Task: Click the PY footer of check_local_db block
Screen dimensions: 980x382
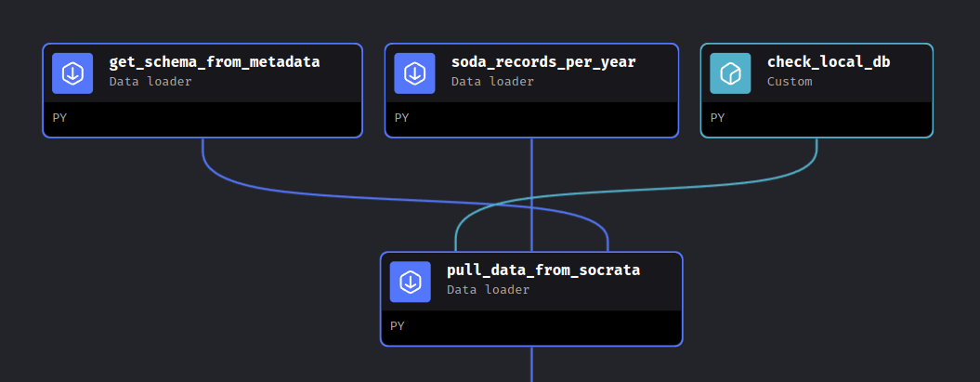Action: [x=817, y=119]
